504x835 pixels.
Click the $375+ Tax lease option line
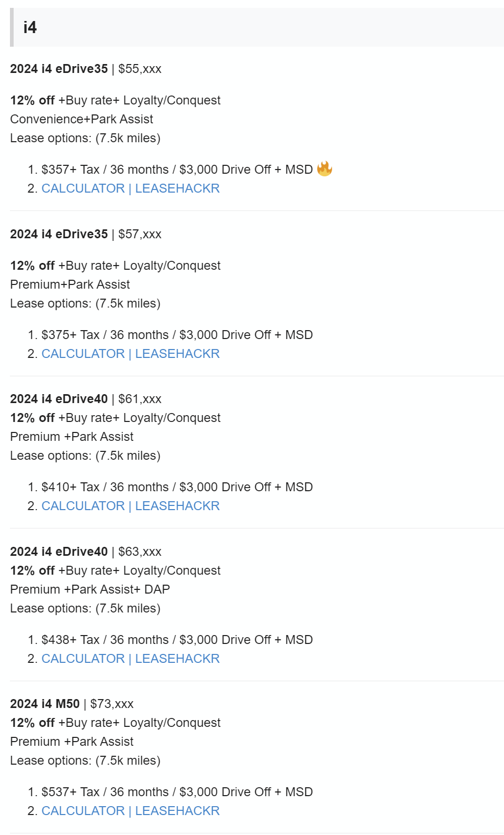click(177, 335)
